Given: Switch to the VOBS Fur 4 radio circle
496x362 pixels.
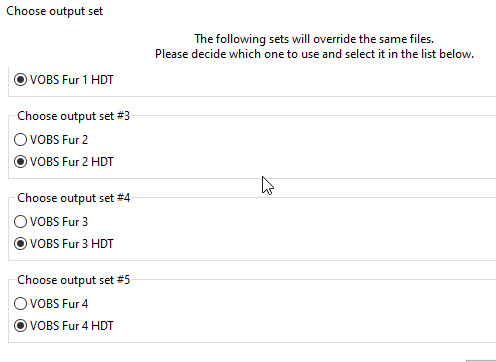Looking at the screenshot, I should coord(20,303).
